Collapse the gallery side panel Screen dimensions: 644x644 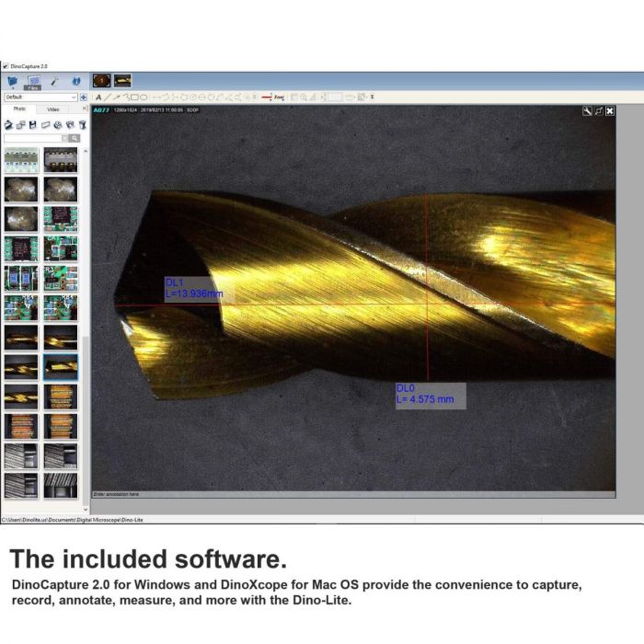click(85, 109)
